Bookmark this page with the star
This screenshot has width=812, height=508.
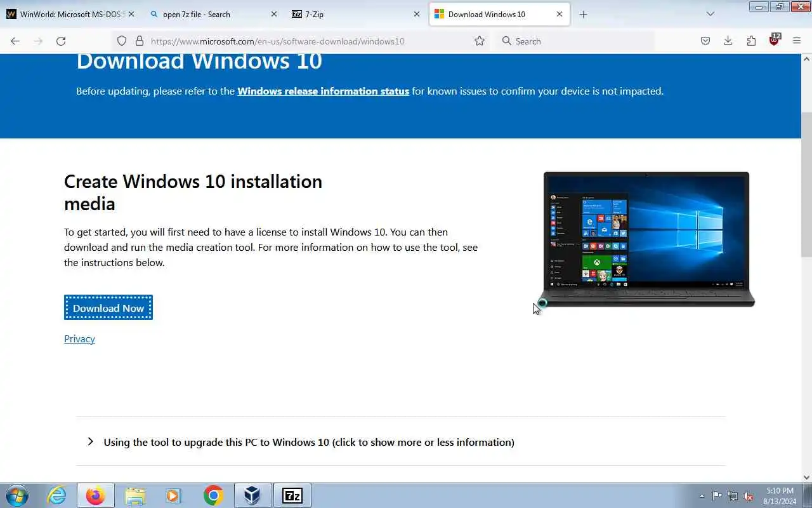(x=480, y=41)
